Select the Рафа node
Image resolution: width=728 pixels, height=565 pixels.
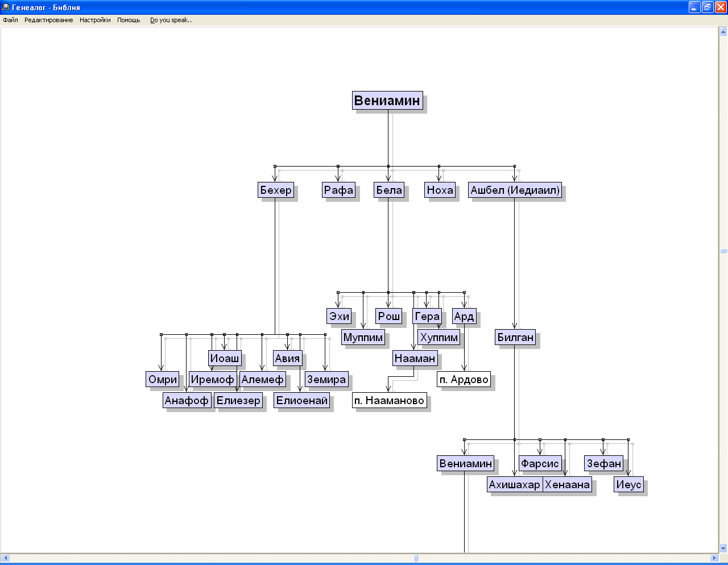click(x=338, y=190)
